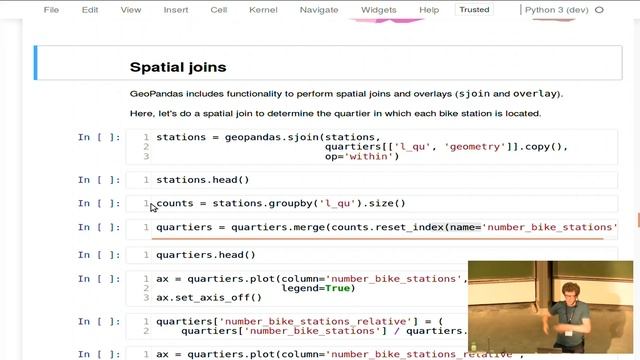Viewport: 640px width, 360px height.
Task: Click the speaker video thumbnail overlay
Action: pos(551,307)
